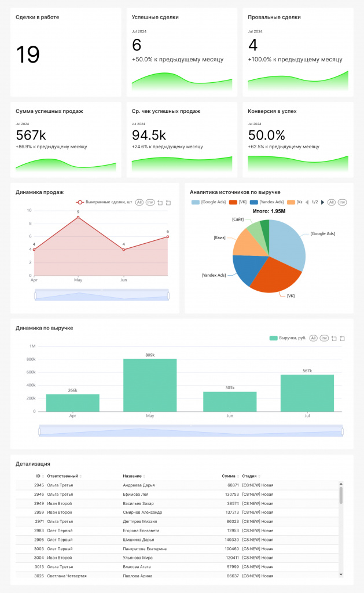This screenshot has height=593, width=364.
Task: Click the zoom reset icon on the Динамика по выручке chart
Action: tap(342, 338)
